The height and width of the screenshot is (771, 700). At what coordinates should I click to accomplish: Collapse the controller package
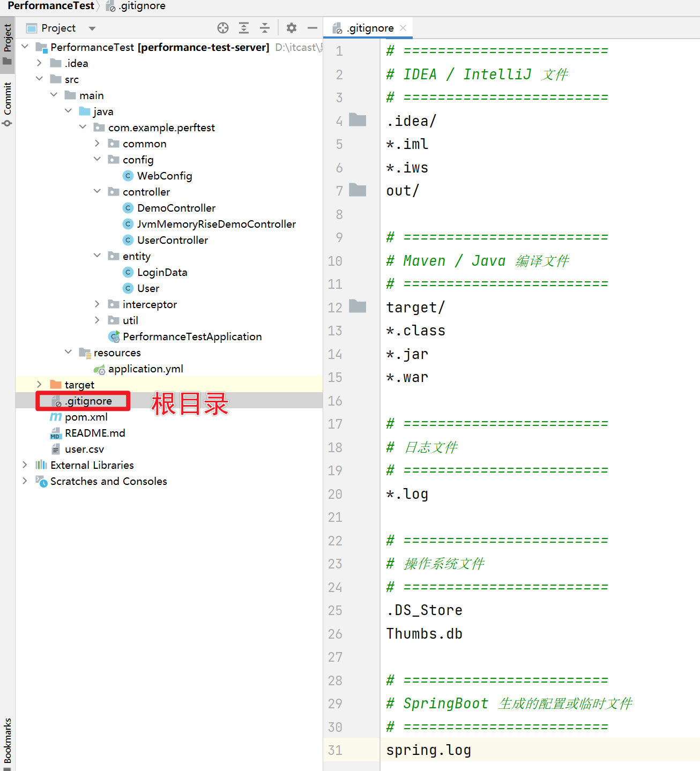coord(97,191)
